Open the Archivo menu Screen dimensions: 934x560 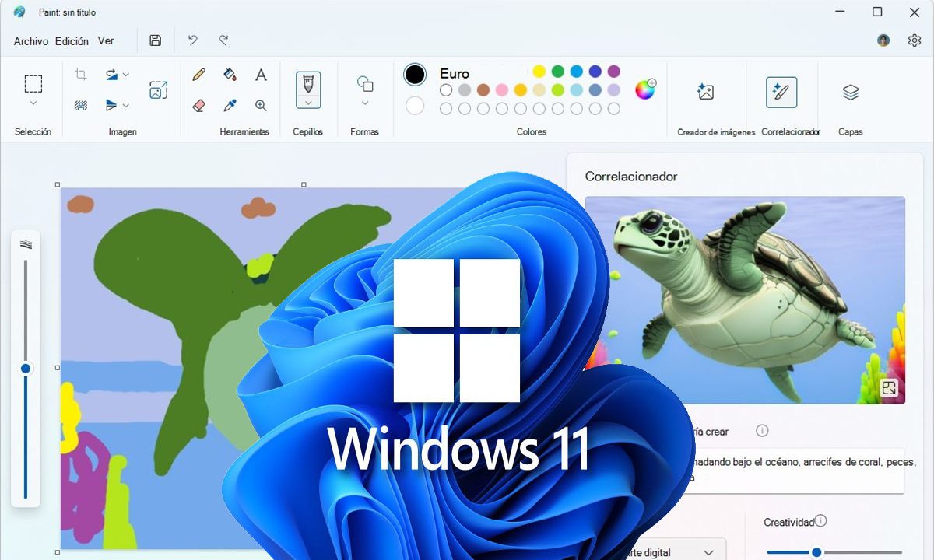pyautogui.click(x=31, y=41)
